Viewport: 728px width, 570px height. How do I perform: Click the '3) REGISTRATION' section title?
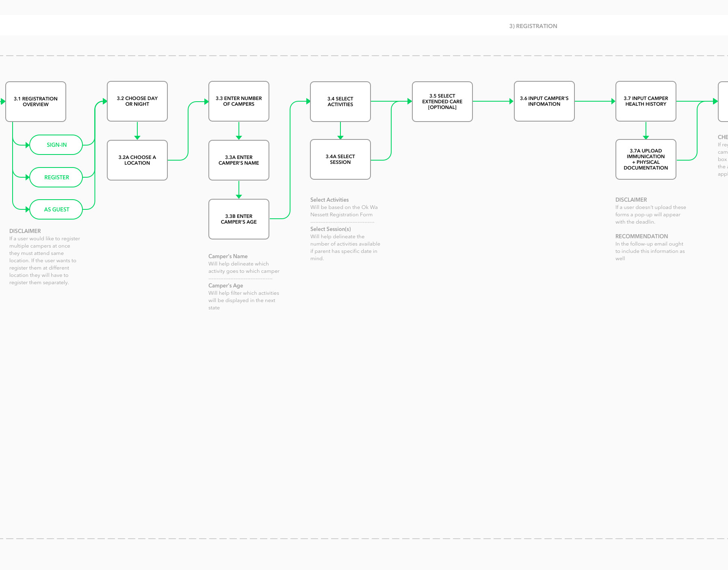[x=533, y=26]
